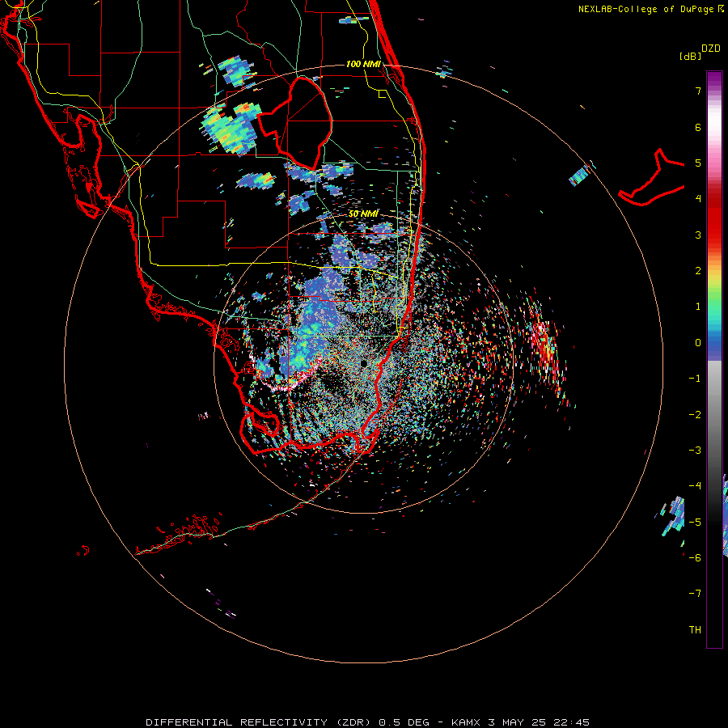This screenshot has width=728, height=728.
Task: Click the 2 value on color scale
Action: point(698,271)
